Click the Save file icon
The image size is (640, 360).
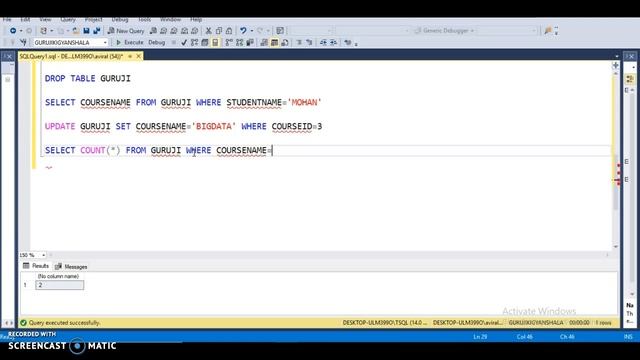click(87, 31)
